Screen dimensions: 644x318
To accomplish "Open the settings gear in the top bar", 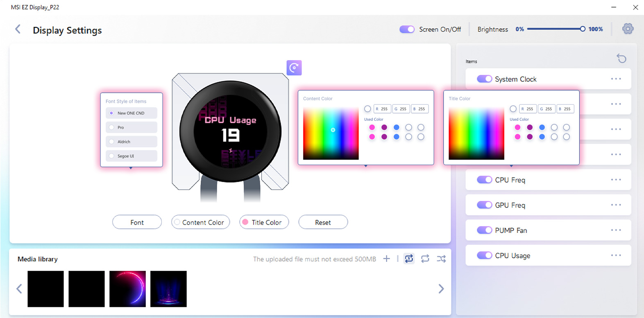I will click(x=628, y=29).
